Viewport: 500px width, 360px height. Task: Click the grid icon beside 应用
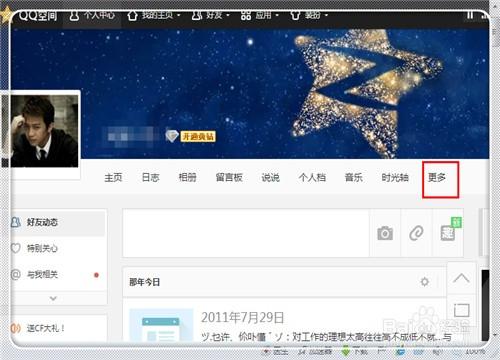[x=246, y=15]
